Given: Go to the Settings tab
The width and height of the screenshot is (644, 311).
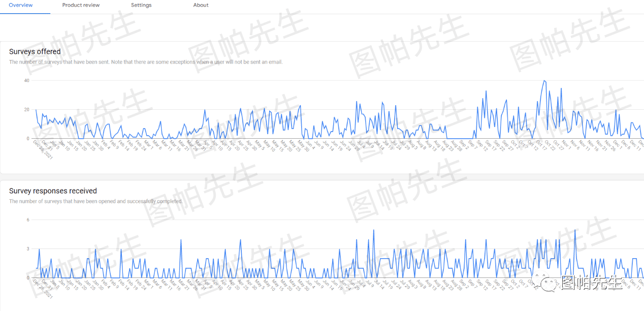Looking at the screenshot, I should [x=141, y=5].
